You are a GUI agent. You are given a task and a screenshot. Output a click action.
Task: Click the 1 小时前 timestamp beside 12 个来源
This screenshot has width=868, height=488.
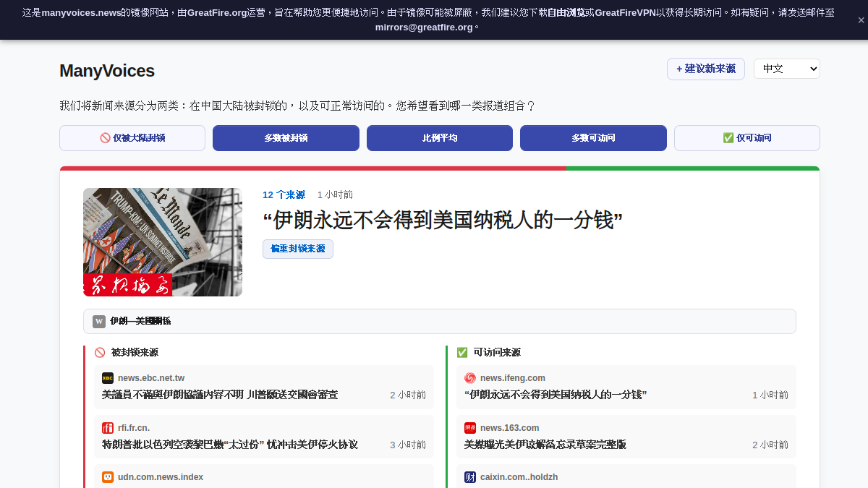[x=335, y=194]
